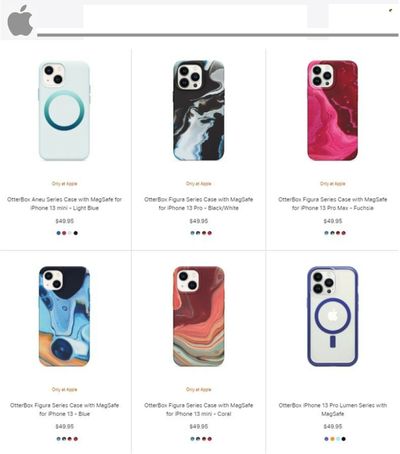Open OtterBox iPhone 13 Pro Lumen Series link
This screenshot has height=454, width=400.
(x=333, y=410)
